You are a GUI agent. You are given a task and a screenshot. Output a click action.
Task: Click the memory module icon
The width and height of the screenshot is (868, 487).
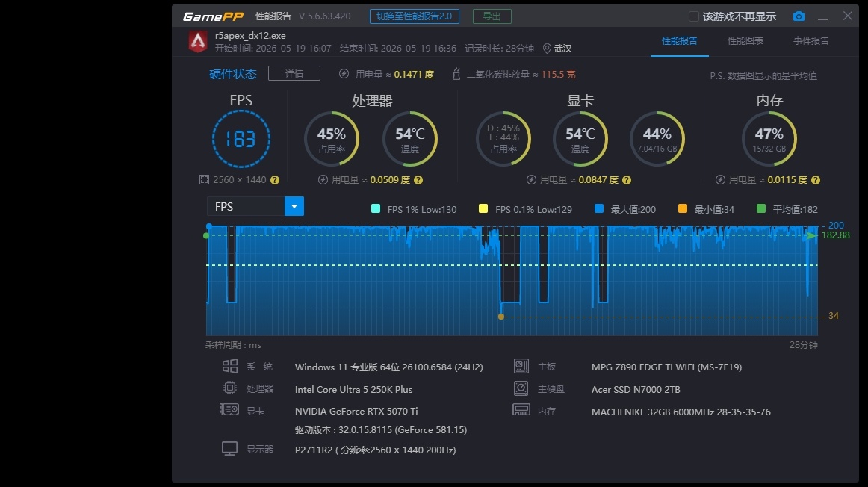pyautogui.click(x=521, y=410)
